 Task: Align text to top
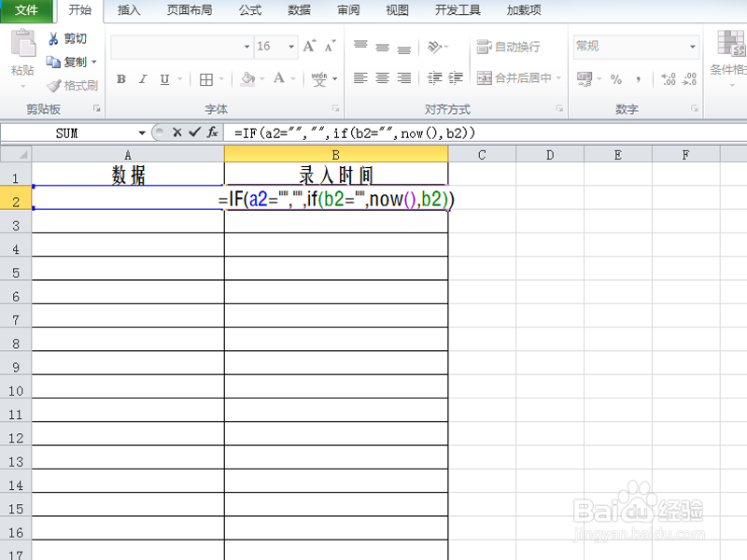[360, 46]
